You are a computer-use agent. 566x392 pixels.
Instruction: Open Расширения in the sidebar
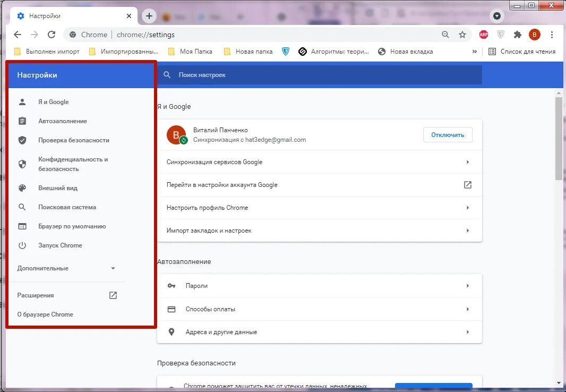point(36,295)
